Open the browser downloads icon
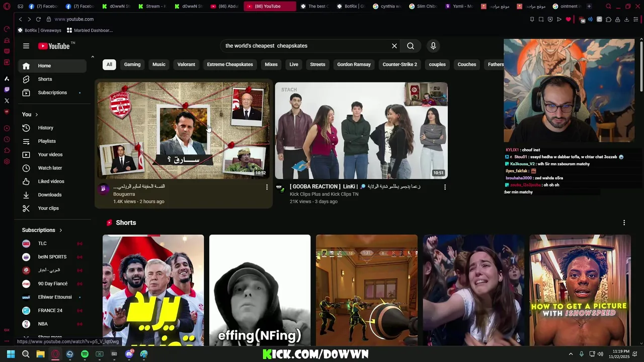 coord(626,19)
